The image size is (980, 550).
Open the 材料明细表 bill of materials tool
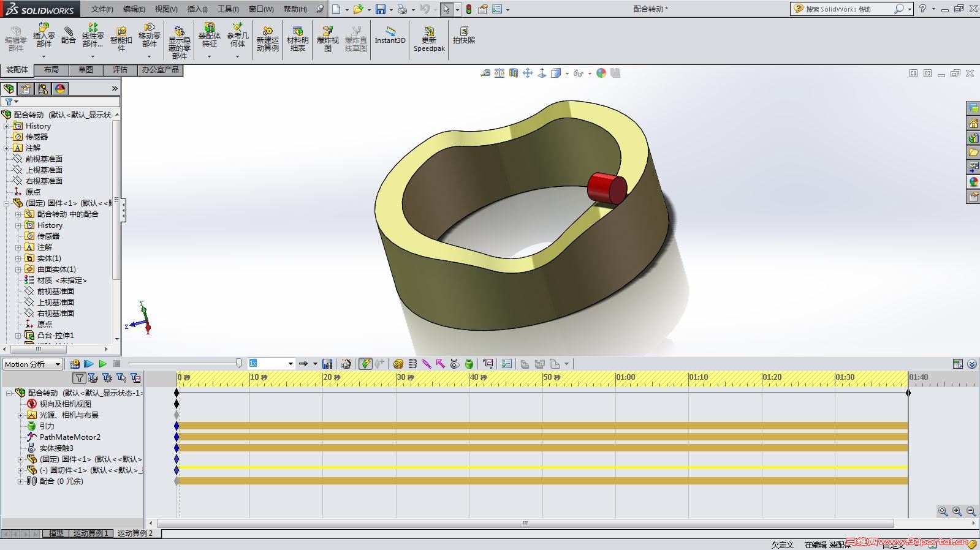tap(298, 39)
